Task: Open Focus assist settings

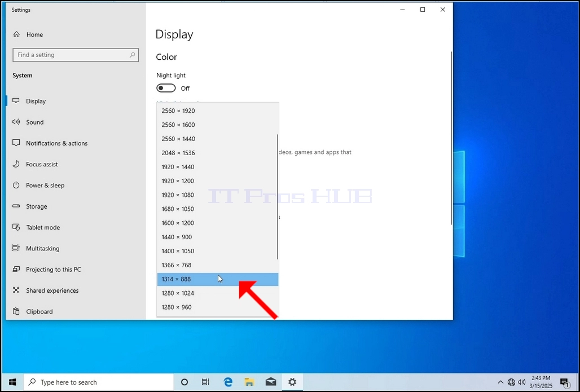Action: tap(76, 164)
